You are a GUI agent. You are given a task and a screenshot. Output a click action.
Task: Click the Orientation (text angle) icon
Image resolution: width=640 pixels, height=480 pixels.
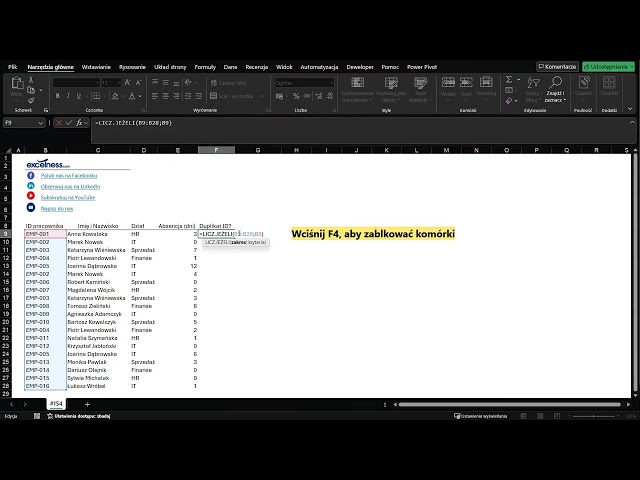click(188, 82)
